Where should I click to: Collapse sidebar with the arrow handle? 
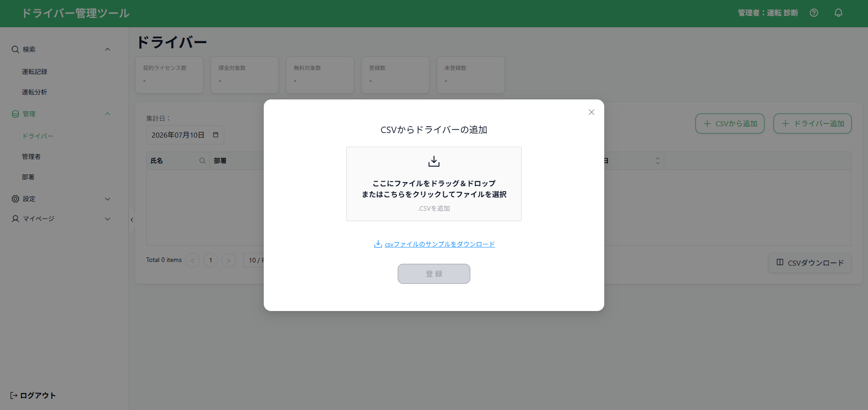click(x=132, y=220)
